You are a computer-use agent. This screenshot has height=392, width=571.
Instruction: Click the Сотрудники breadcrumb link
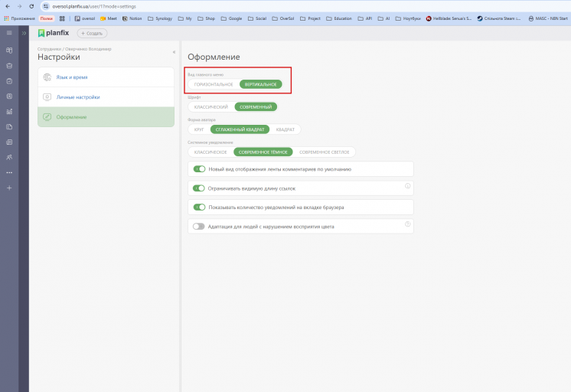49,49
